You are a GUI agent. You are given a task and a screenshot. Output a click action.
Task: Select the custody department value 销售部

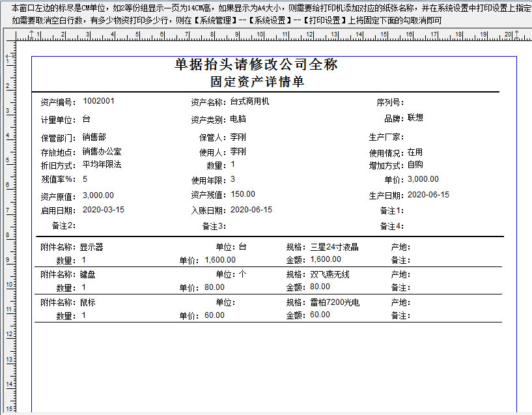(x=94, y=137)
